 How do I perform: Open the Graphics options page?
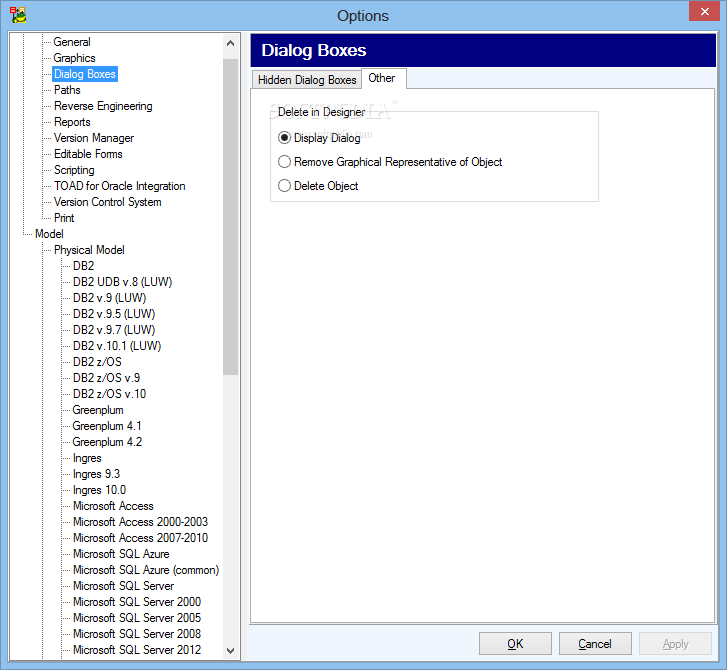tap(74, 58)
